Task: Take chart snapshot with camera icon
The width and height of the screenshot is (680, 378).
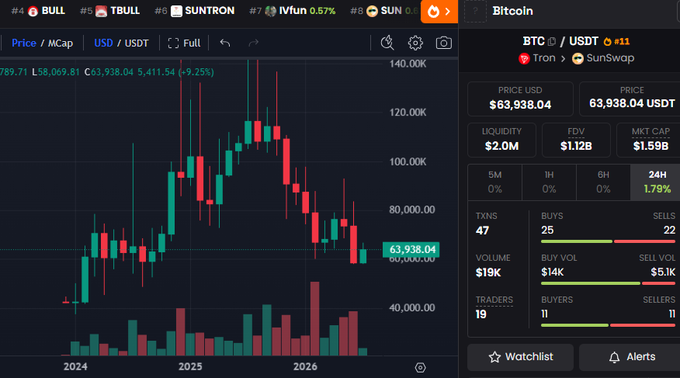Action: pos(443,43)
